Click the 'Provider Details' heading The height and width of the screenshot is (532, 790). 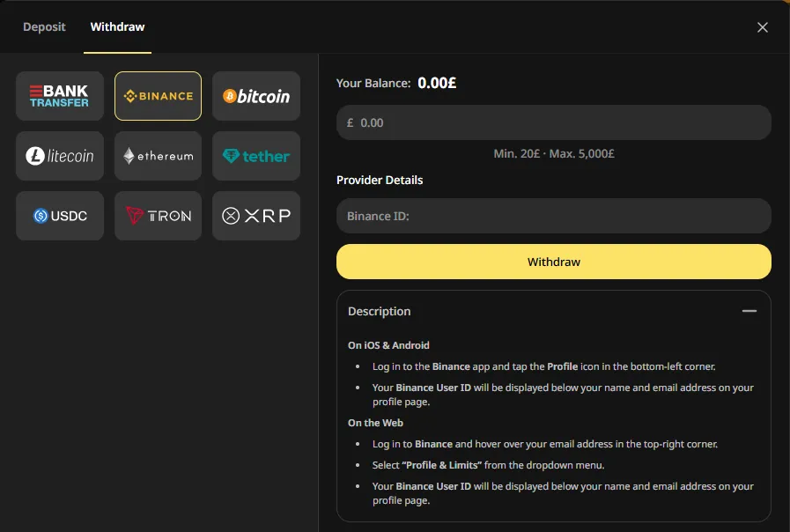click(x=380, y=180)
